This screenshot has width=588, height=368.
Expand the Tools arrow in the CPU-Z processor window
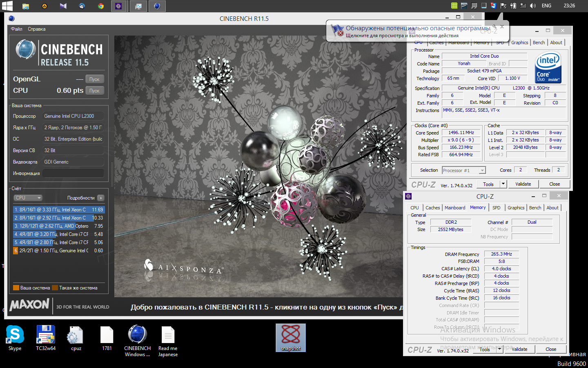(x=503, y=184)
